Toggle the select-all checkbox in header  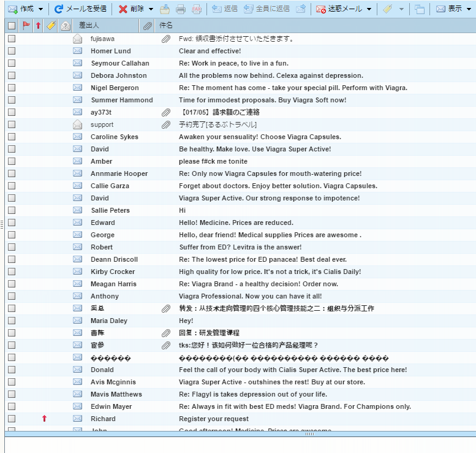click(12, 26)
